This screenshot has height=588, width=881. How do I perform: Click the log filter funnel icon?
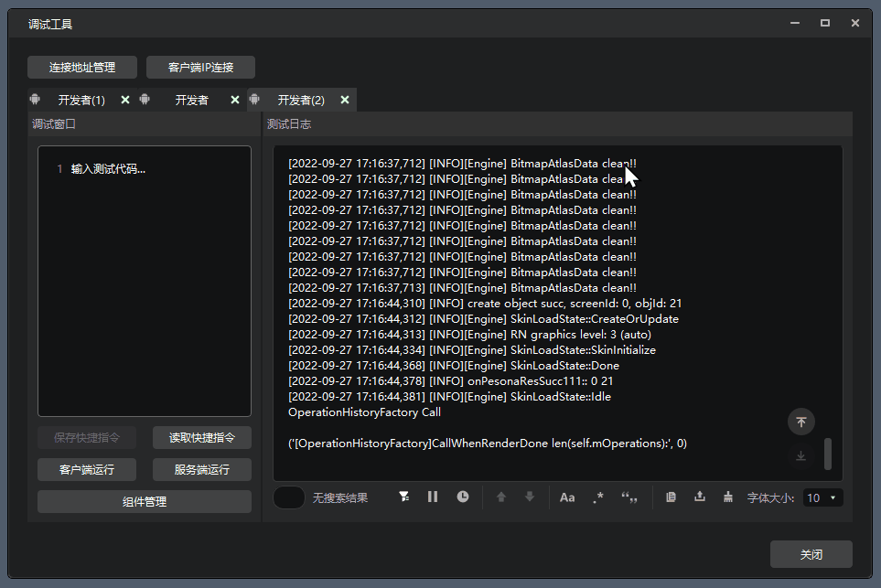pos(404,497)
